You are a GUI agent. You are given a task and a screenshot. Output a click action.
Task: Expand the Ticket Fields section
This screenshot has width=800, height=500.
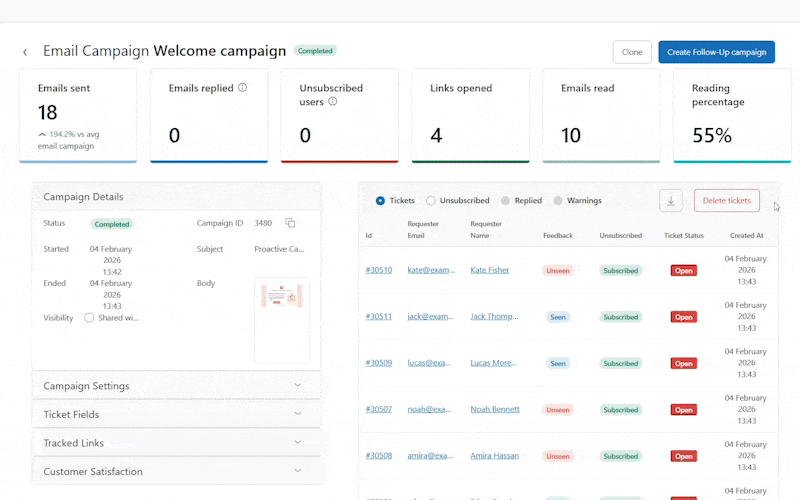177,414
